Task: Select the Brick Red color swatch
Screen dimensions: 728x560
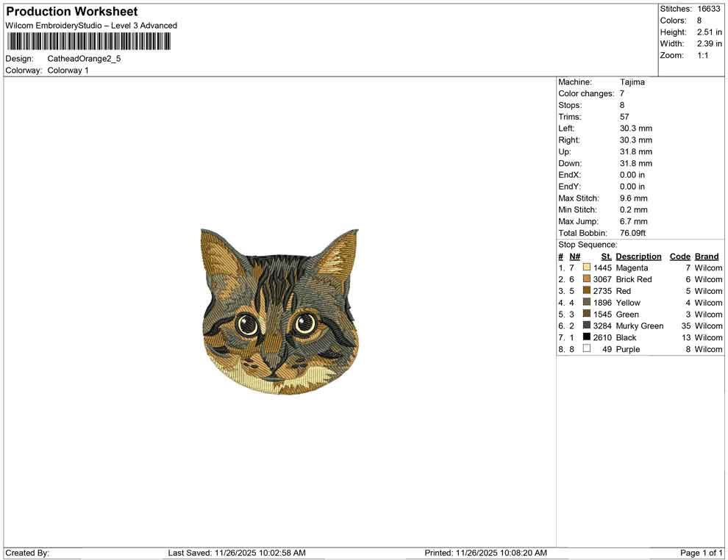Action: [586, 279]
